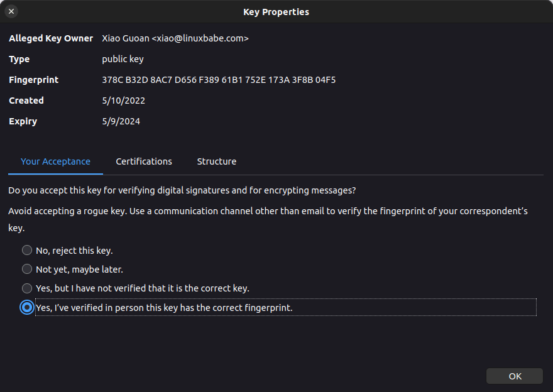Pick 'Yes, I've verified in person' radio button
Image resolution: width=553 pixels, height=392 pixels.
click(27, 308)
